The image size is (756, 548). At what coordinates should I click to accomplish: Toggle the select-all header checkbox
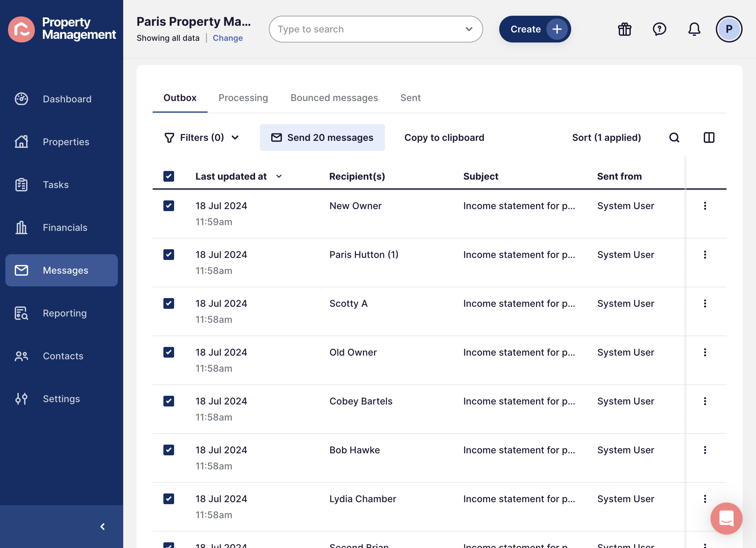tap(169, 176)
